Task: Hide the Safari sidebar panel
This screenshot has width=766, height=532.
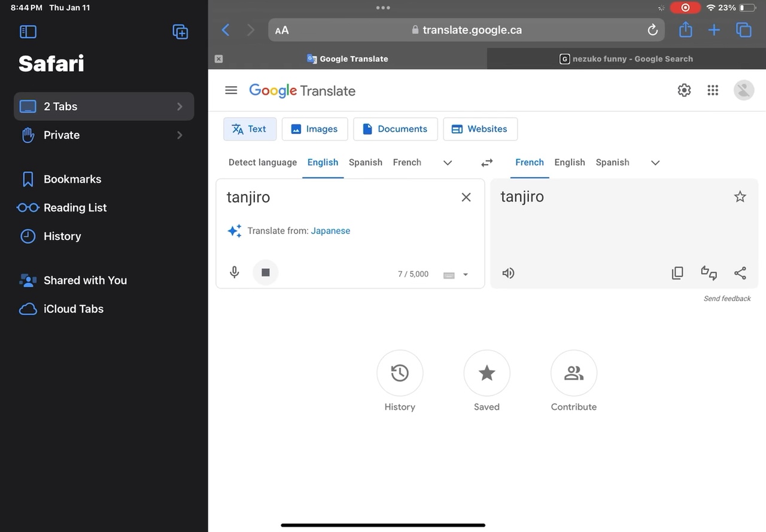Action: click(28, 32)
